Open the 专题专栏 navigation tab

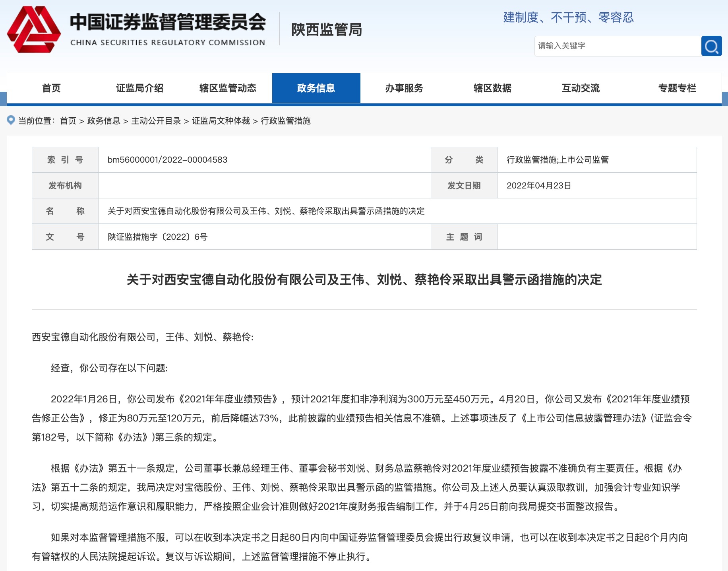click(x=677, y=88)
